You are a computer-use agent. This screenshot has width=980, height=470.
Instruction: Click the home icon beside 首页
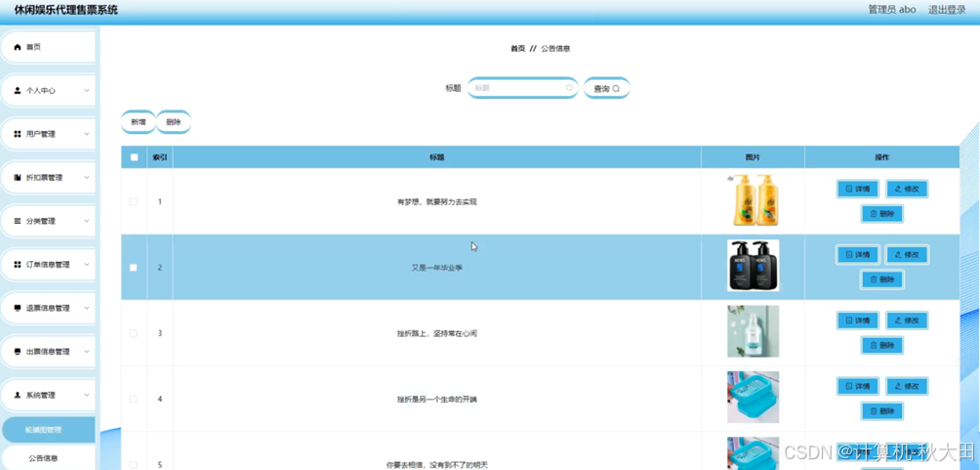18,47
